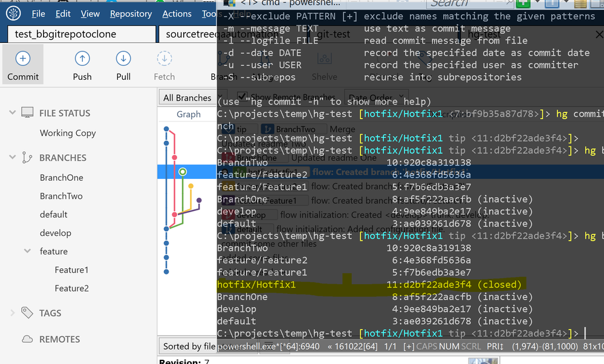Viewport: 604px width, 364px height.
Task: Open the File menu
Action: [x=38, y=14]
